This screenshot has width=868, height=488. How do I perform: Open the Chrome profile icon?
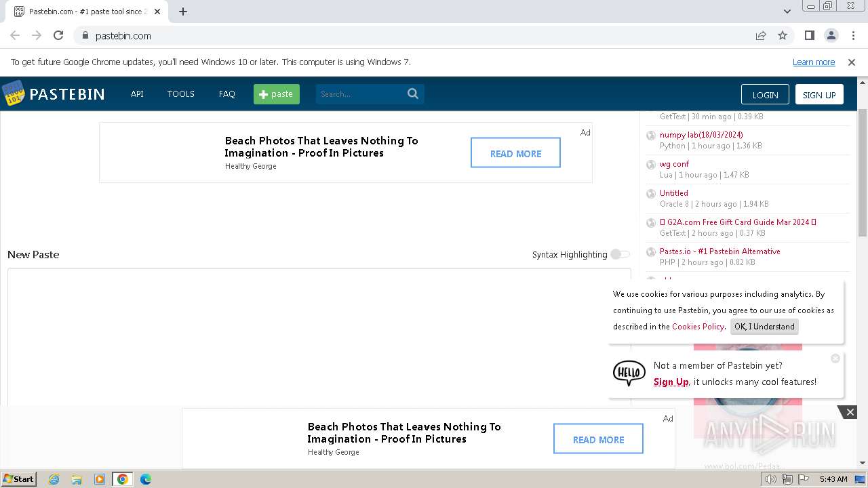(831, 35)
